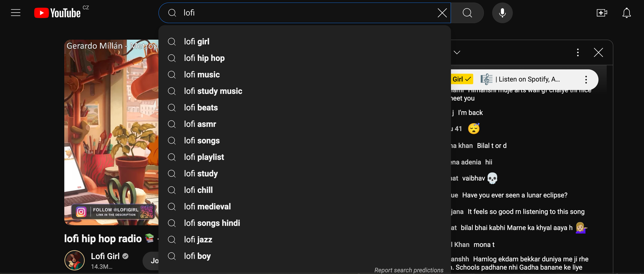Image resolution: width=644 pixels, height=274 pixels.
Task: Collapse the live chat with the chevron
Action: [x=457, y=52]
